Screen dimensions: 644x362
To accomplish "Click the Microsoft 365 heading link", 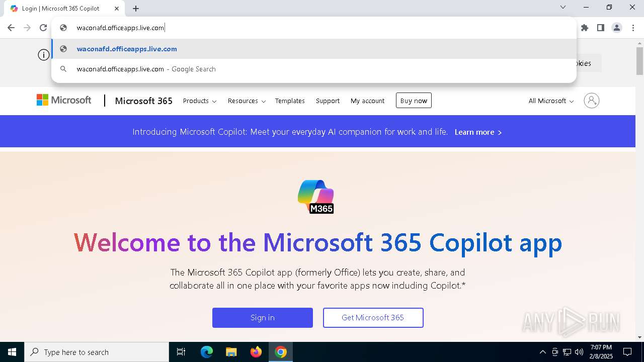I will 143,101.
